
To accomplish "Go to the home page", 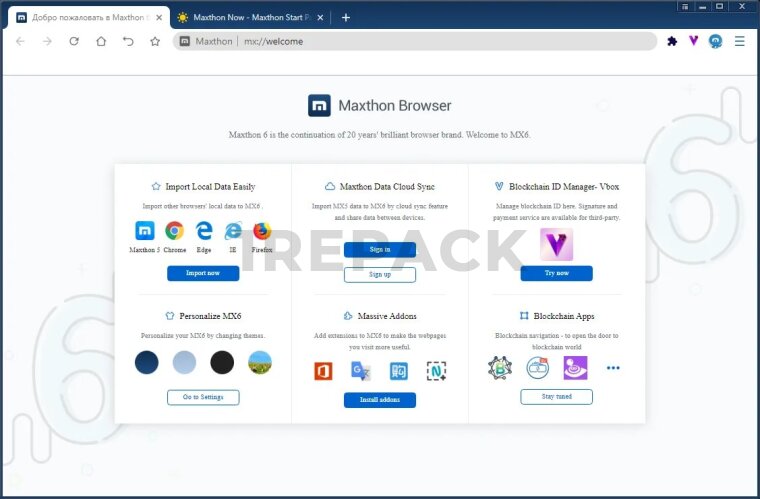I will pyautogui.click(x=101, y=41).
